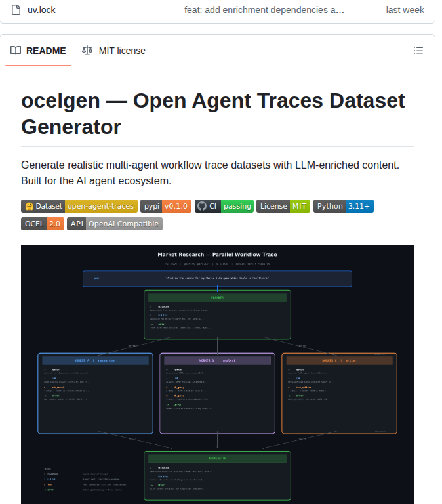Click the OCEL 2.0 badge
Viewport: 442px width, 504px height.
click(43, 224)
